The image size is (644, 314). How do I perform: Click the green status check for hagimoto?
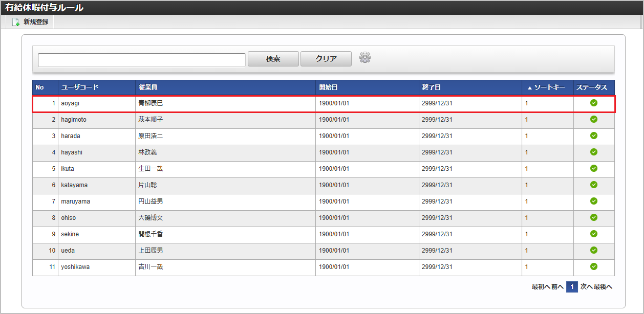(x=594, y=119)
